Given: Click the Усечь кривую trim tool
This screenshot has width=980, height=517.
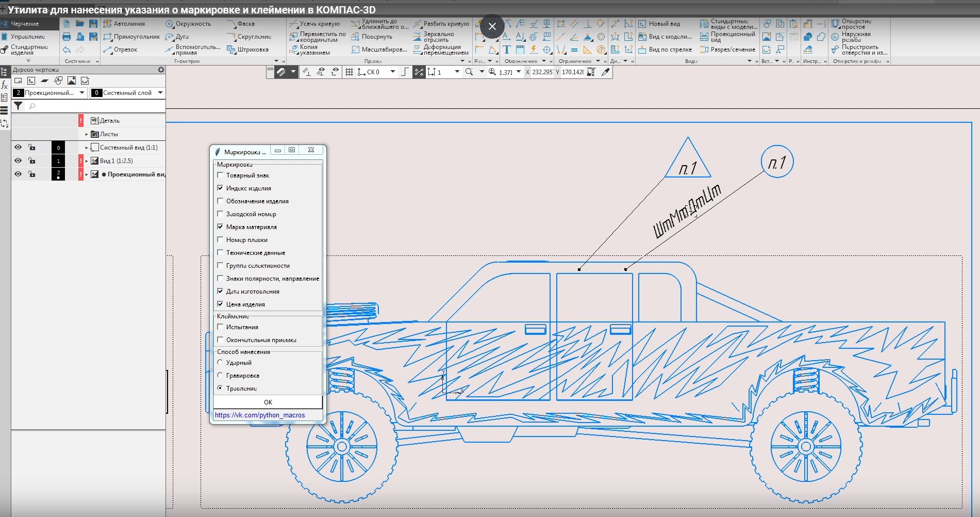Looking at the screenshot, I should click(x=314, y=24).
